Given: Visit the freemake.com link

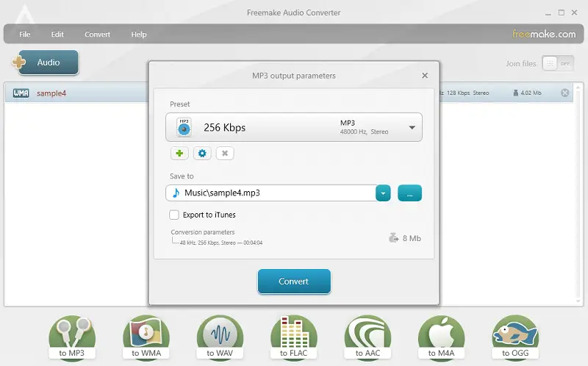Looking at the screenshot, I should [544, 34].
